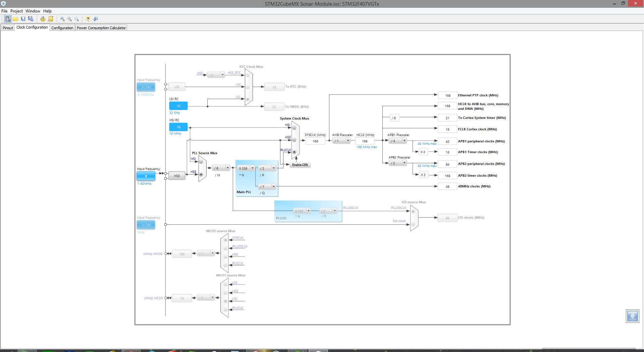Select PLLI2SCLK in I2S source Mux
Viewport: 644px width, 352px height.
pos(413,212)
